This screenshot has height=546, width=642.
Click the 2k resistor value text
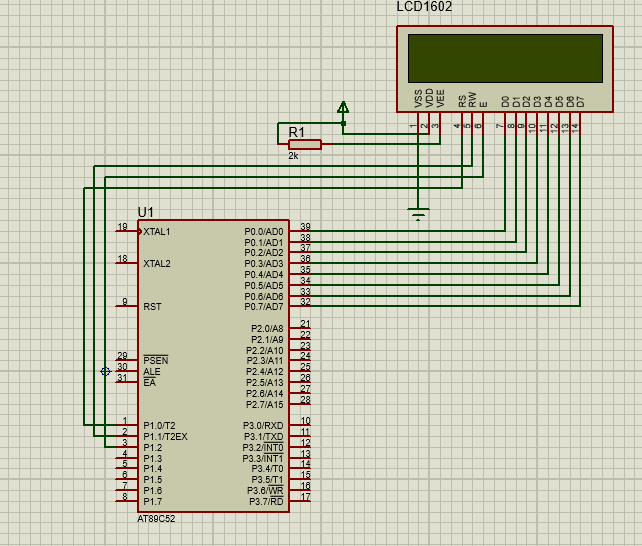pos(293,157)
